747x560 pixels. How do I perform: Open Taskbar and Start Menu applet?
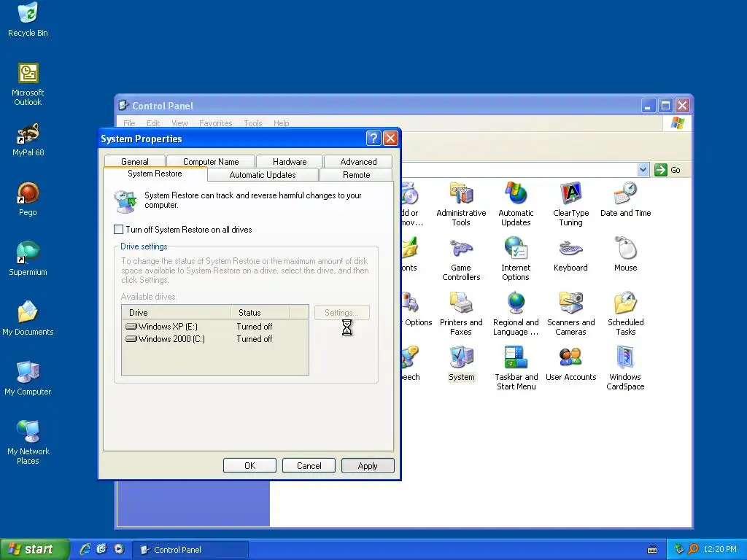pos(516,368)
